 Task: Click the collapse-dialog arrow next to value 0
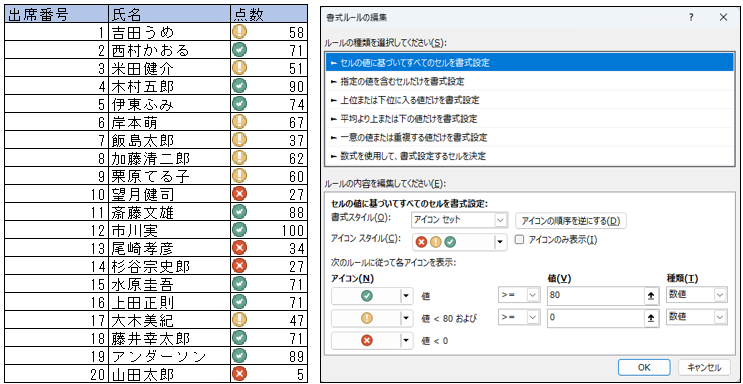pos(651,318)
